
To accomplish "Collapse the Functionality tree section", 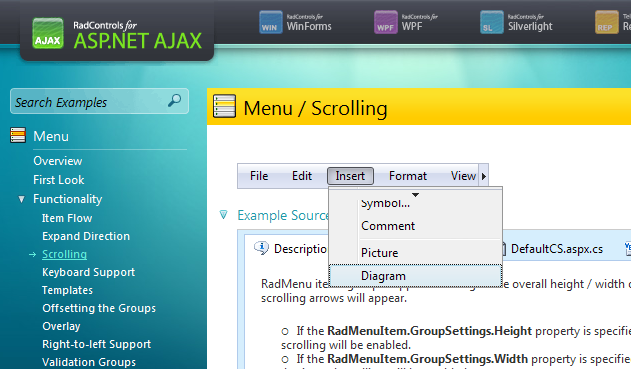I will tap(22, 199).
